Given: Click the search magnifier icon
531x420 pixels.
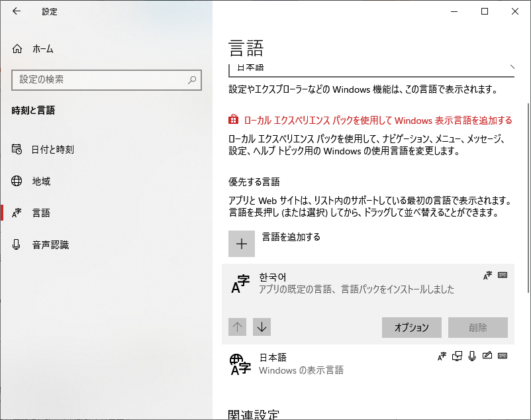Looking at the screenshot, I should [192, 80].
